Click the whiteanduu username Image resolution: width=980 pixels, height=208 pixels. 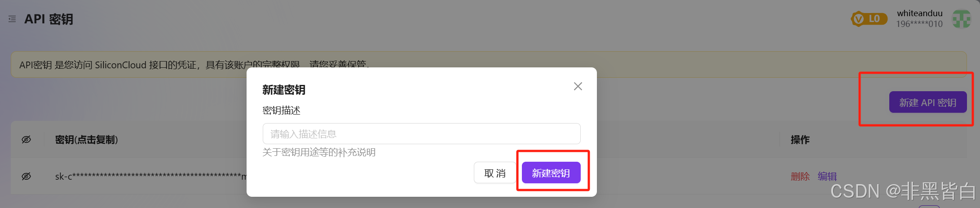pyautogui.click(x=919, y=13)
